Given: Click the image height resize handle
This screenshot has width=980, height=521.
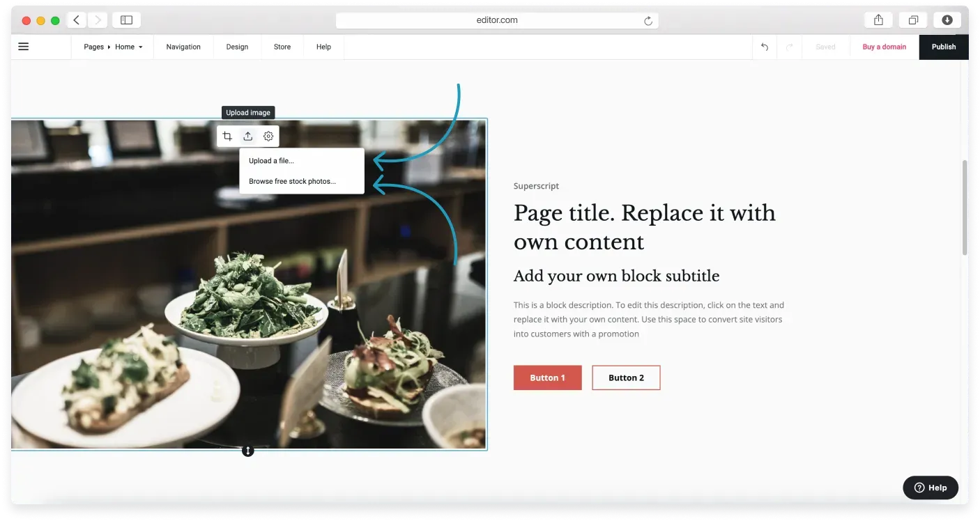Looking at the screenshot, I should (x=247, y=451).
